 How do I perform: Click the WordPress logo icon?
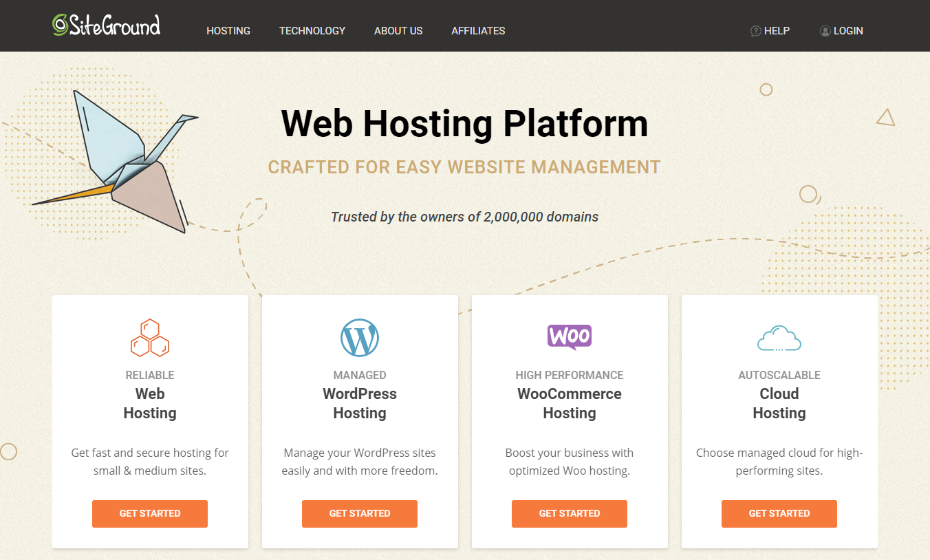coord(360,338)
